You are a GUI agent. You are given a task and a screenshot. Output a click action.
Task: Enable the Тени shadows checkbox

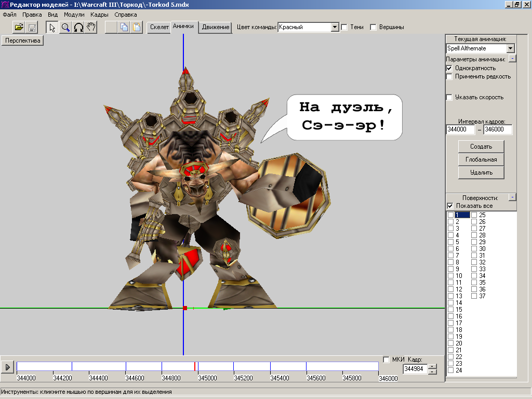pyautogui.click(x=344, y=27)
